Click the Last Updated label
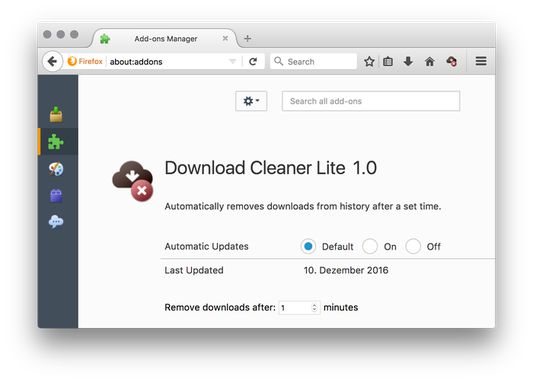533x382 pixels. pos(194,270)
